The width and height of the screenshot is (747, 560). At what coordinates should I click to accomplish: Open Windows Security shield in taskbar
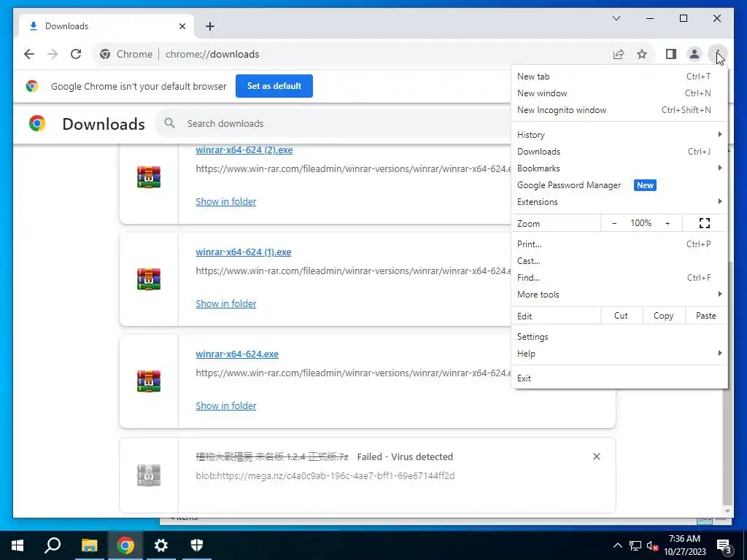coord(197,545)
